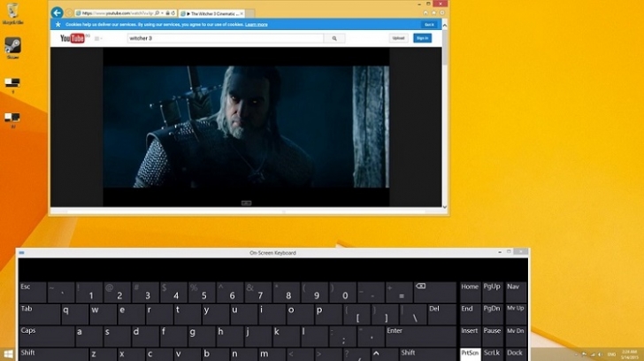Go back in Internet Explorer
Image resolution: width=644 pixels, height=361 pixels.
click(57, 12)
